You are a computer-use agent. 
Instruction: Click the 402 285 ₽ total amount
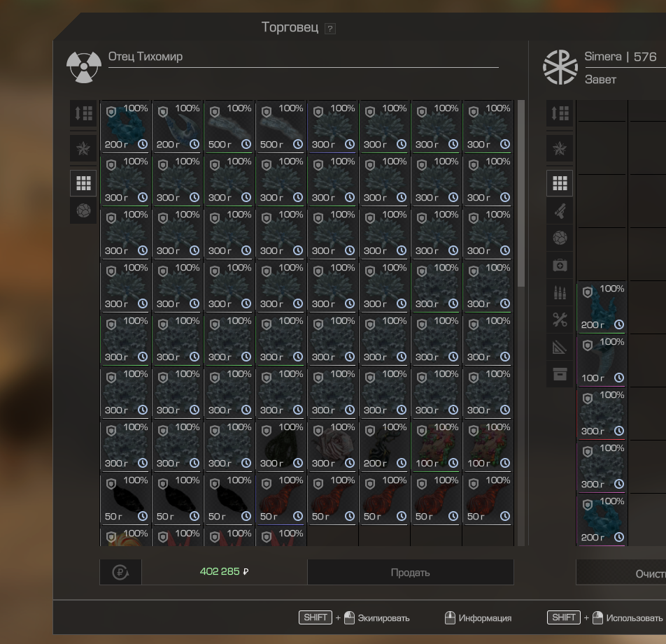225,572
